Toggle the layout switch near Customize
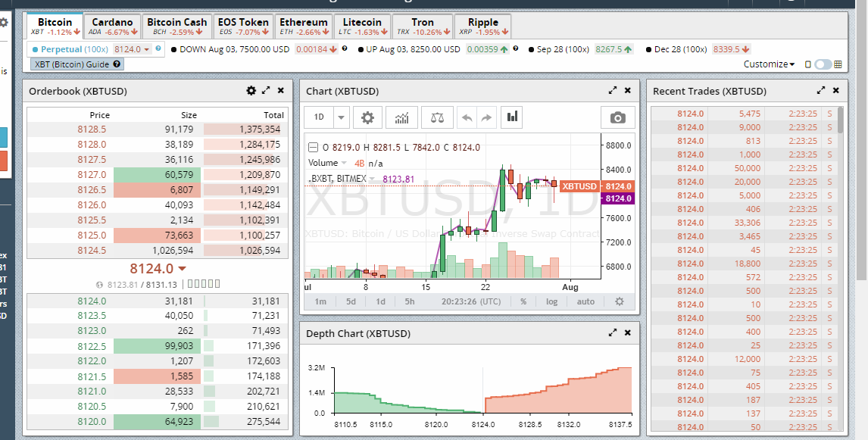868x440 pixels. 823,65
